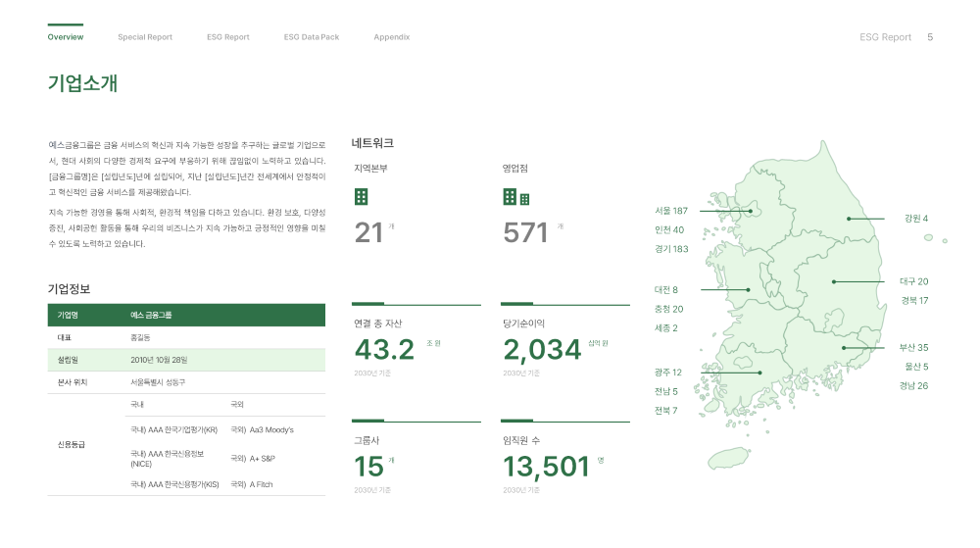This screenshot has height=548, width=980.
Task: Click the 울산 5 map label
Action: click(x=916, y=367)
